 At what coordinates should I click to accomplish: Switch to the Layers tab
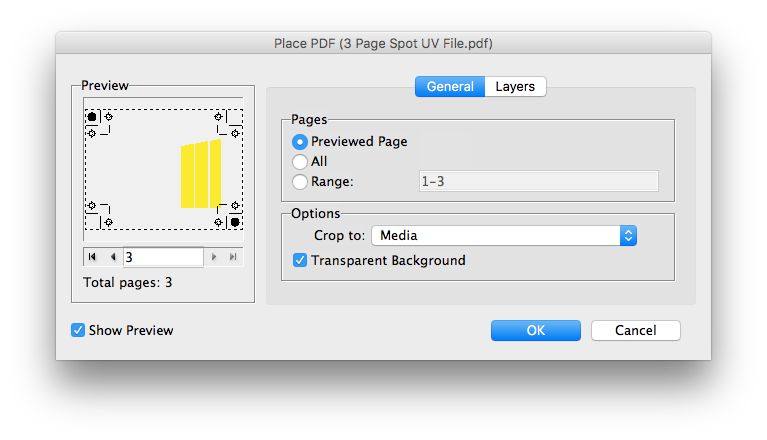click(515, 87)
